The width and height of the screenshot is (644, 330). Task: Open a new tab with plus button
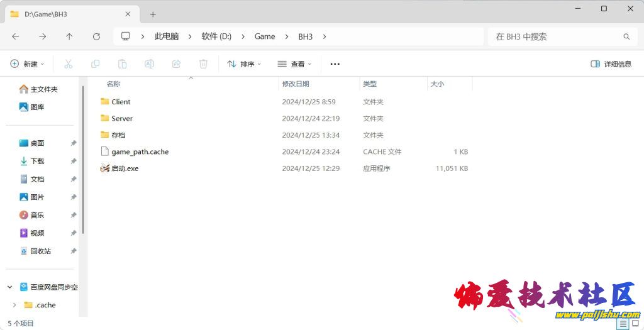pyautogui.click(x=153, y=14)
